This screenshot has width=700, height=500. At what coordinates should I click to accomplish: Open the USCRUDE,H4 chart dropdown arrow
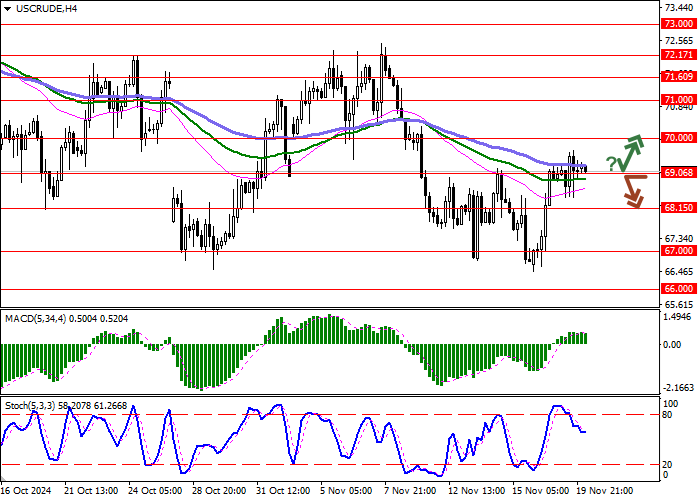pos(7,9)
